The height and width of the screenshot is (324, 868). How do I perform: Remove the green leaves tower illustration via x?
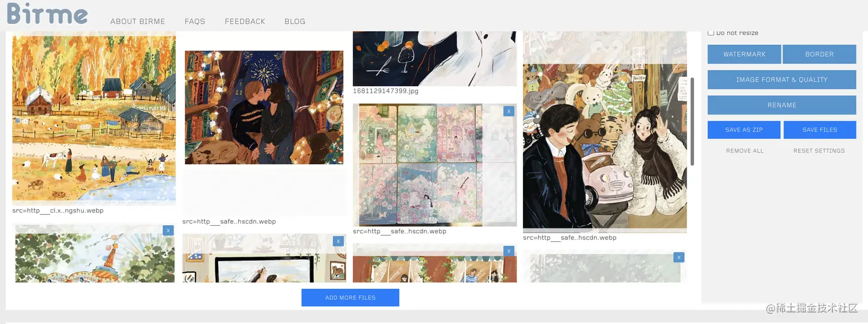(168, 230)
